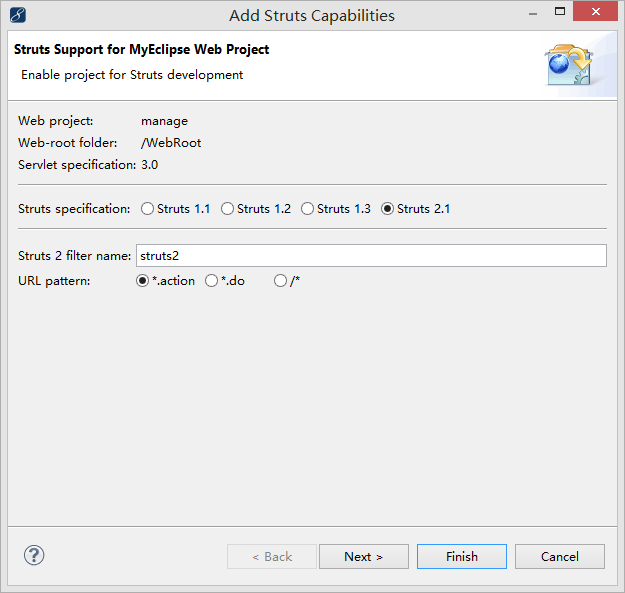The height and width of the screenshot is (593, 625).
Task: Go to Next wizard page
Action: (364, 556)
